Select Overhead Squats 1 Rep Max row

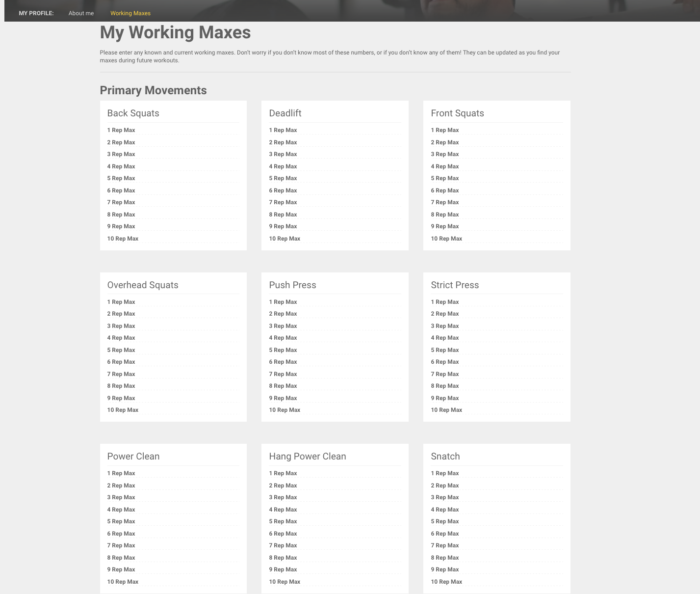click(x=173, y=302)
